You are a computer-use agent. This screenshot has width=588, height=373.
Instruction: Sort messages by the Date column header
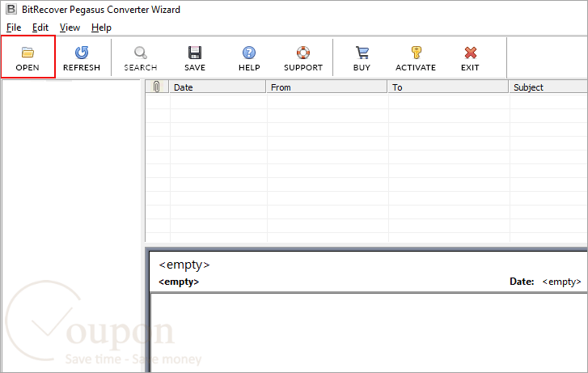[218, 87]
